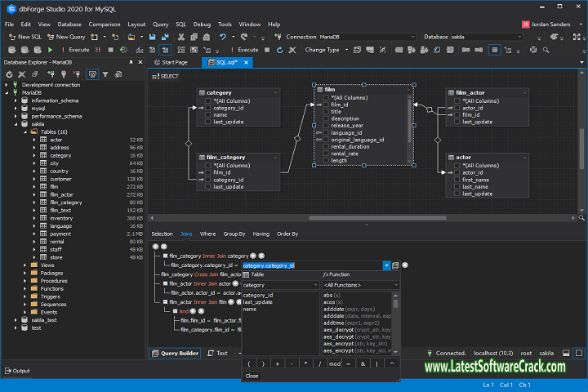Click the New SQL toolbar button
Image resolution: width=588 pixels, height=392 pixels.
pyautogui.click(x=24, y=37)
